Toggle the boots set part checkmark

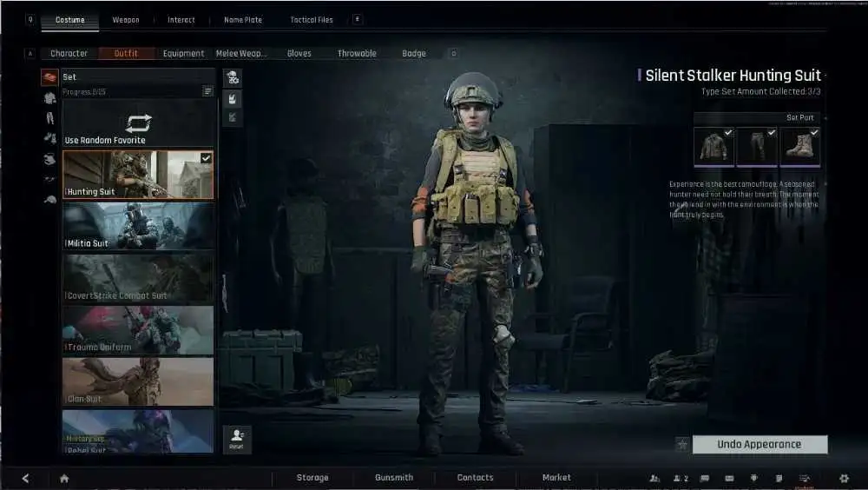814,132
